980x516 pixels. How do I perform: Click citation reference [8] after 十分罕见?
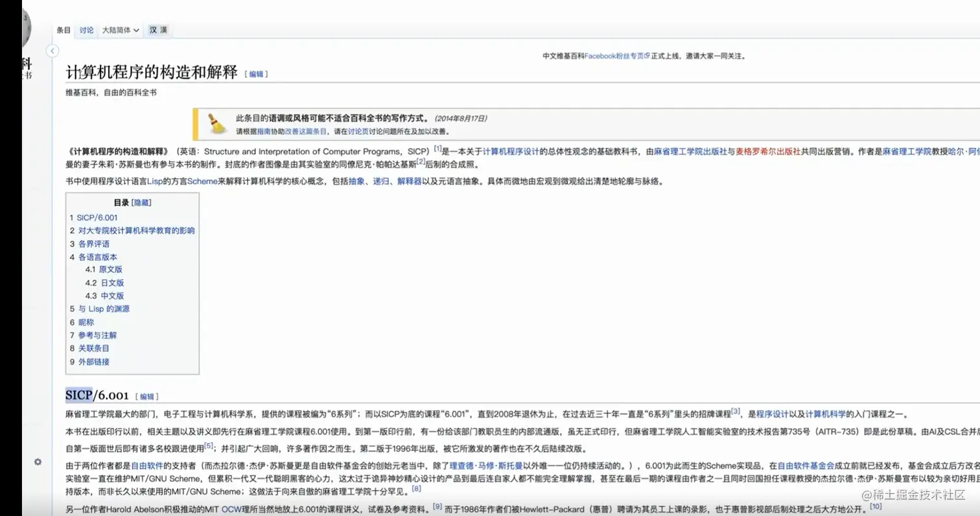coord(416,489)
